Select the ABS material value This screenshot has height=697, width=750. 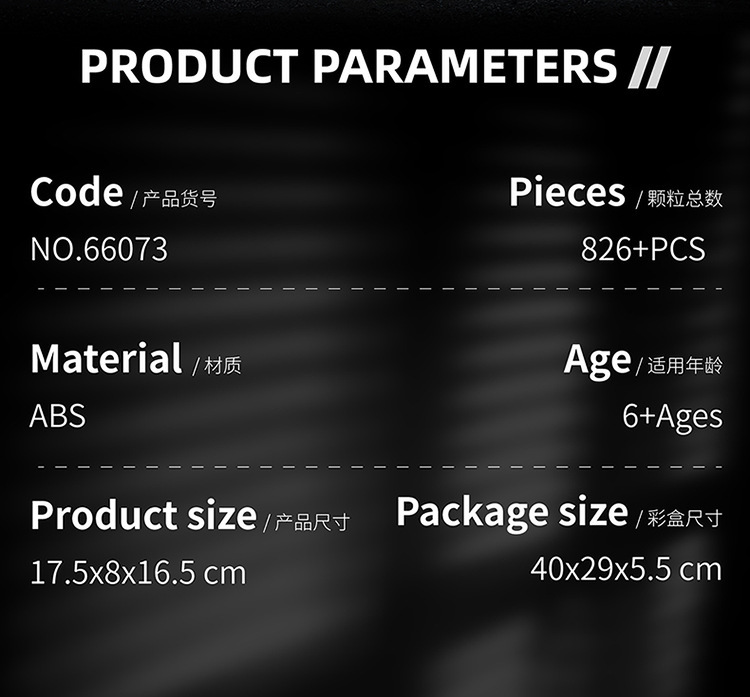[58, 415]
